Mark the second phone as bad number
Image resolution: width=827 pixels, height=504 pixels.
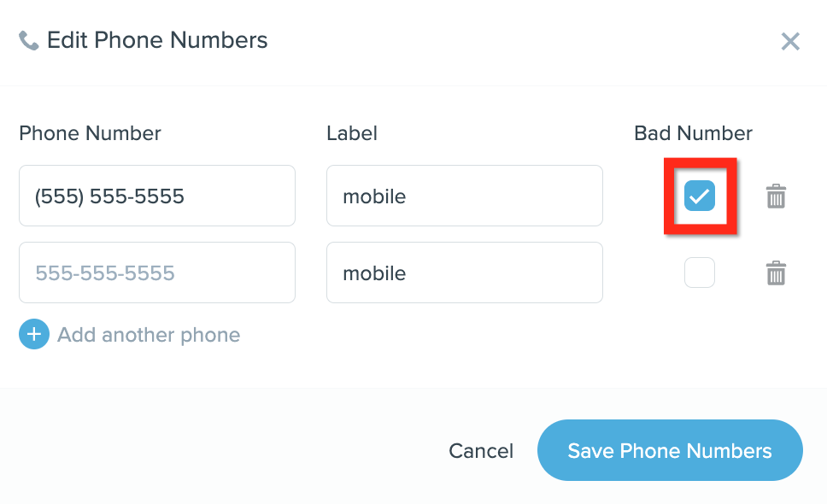[x=700, y=273]
